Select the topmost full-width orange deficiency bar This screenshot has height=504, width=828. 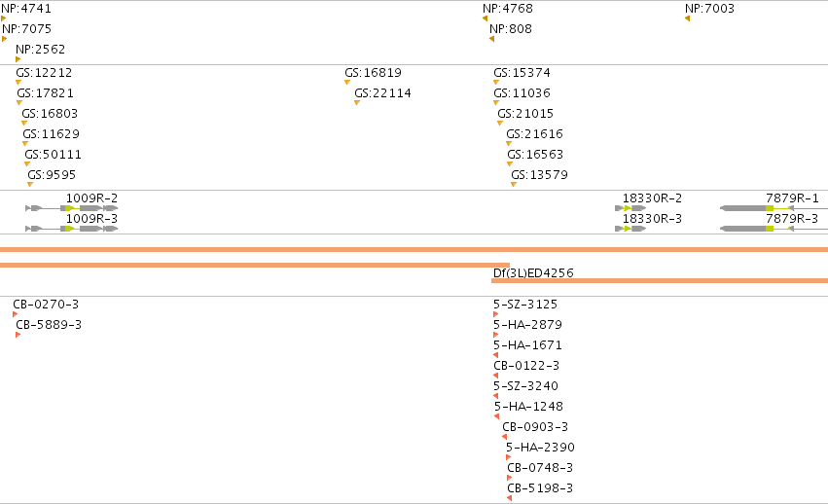click(414, 249)
